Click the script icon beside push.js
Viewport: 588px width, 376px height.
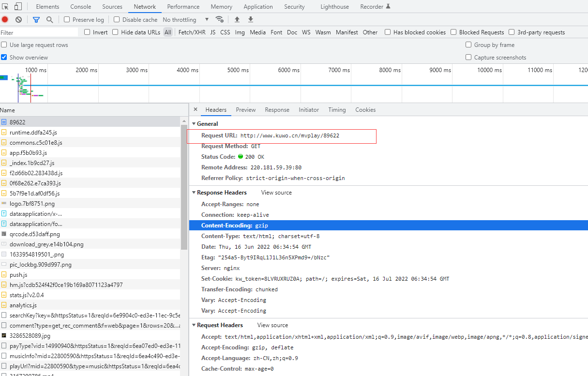(4, 274)
